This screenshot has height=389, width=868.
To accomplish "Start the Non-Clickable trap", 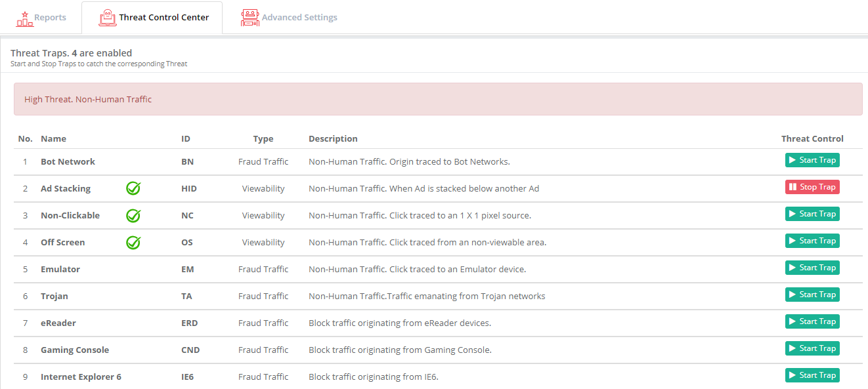I will pyautogui.click(x=812, y=214).
